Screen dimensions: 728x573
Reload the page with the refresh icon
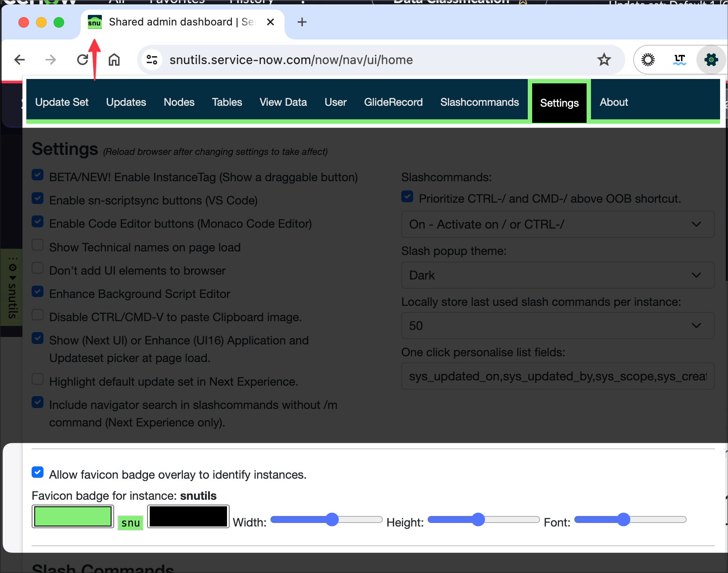click(83, 60)
